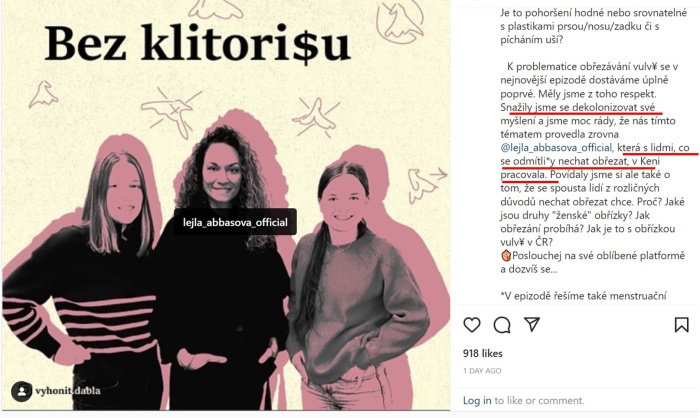Click the circled bird doodle at top right
700x418 pixels.
pos(400,21)
